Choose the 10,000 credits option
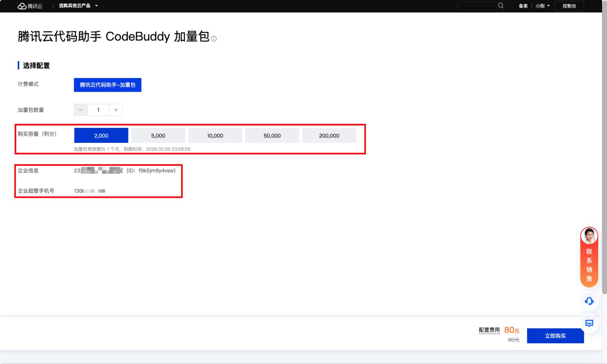This screenshot has height=364, width=607. [x=215, y=135]
